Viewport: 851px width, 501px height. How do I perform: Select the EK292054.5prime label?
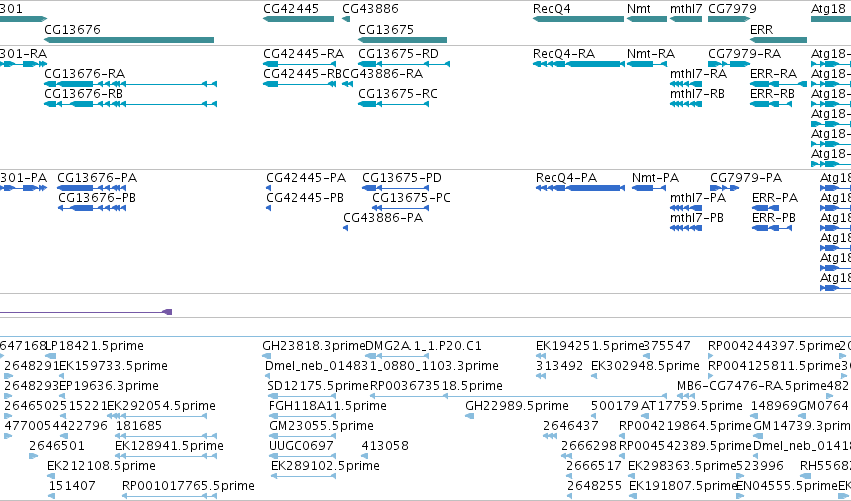162,406
